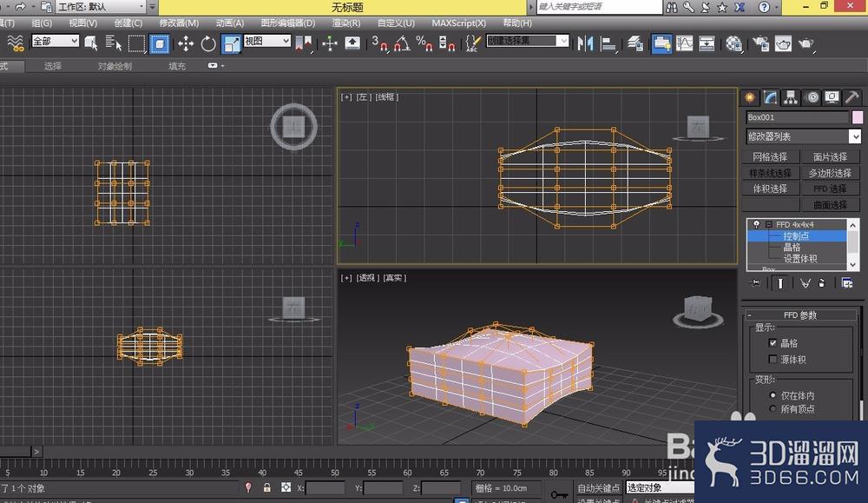The image size is (868, 503).
Task: Open 视图(V) menu
Action: (x=82, y=23)
